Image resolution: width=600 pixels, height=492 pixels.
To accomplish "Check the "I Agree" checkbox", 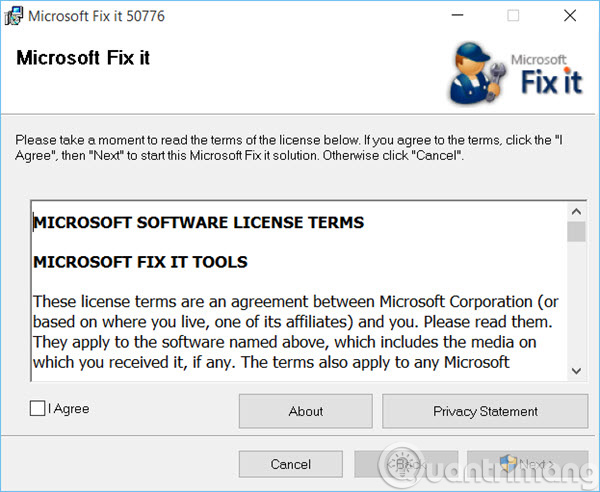I will coord(38,408).
